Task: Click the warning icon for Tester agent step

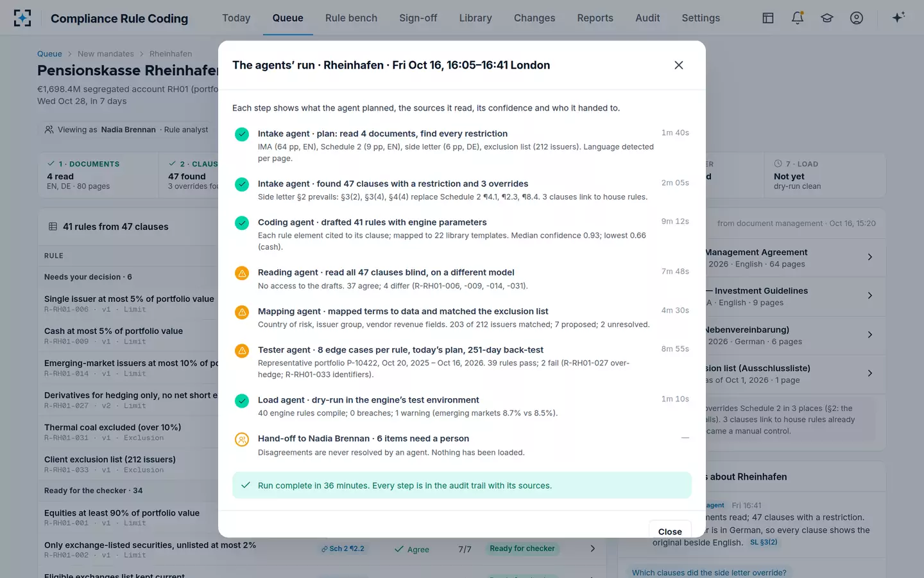Action: 242,351
